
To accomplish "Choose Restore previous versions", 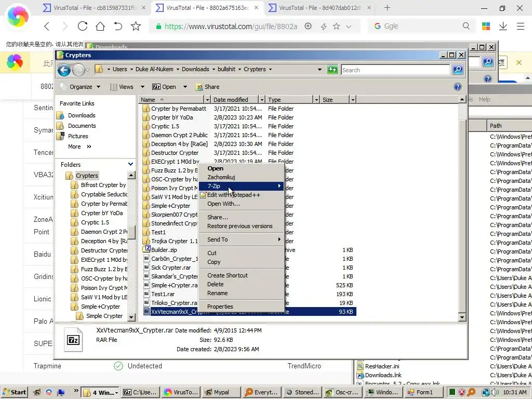I will 240,226.
